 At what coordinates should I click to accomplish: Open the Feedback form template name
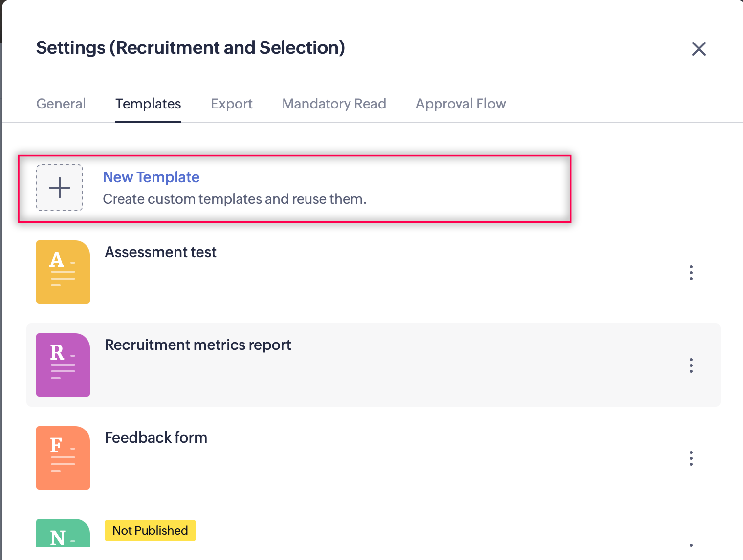point(156,438)
